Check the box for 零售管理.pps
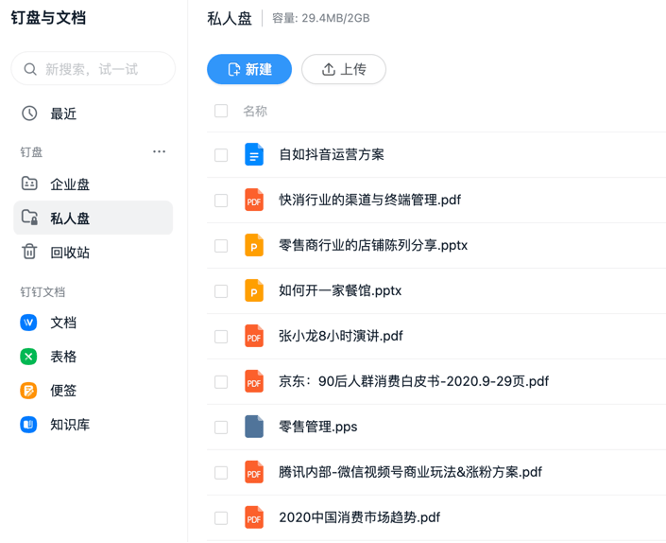The image size is (666, 543). pyautogui.click(x=221, y=427)
